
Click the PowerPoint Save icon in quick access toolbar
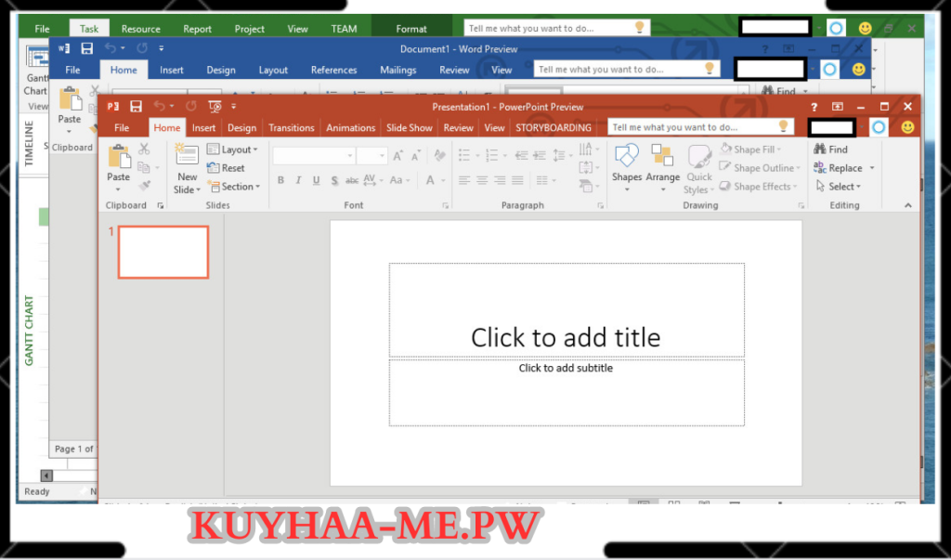coord(136,107)
